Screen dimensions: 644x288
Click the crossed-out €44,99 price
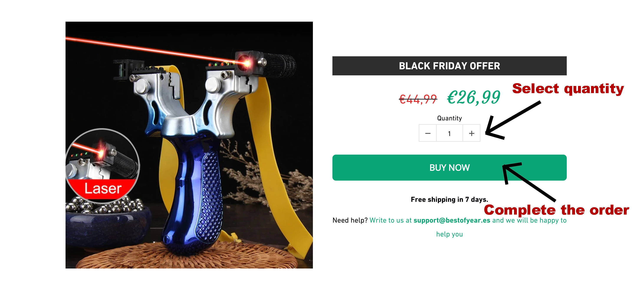(418, 99)
